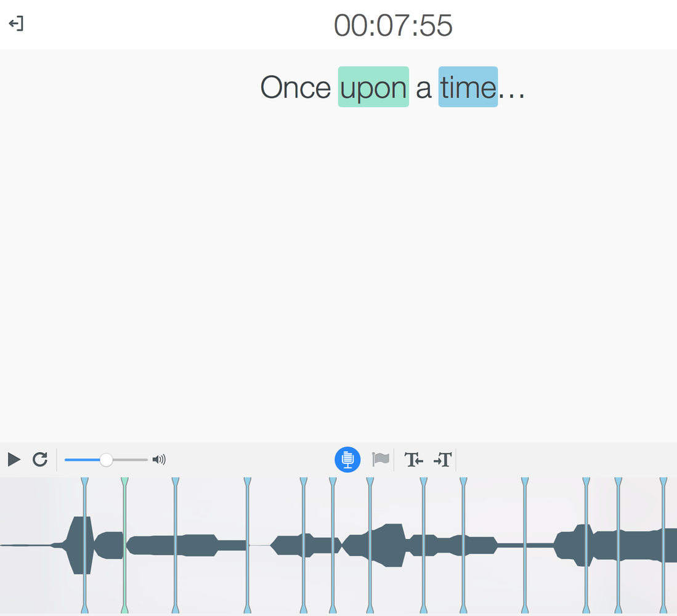Toggle the blue microphone record button

point(347,460)
